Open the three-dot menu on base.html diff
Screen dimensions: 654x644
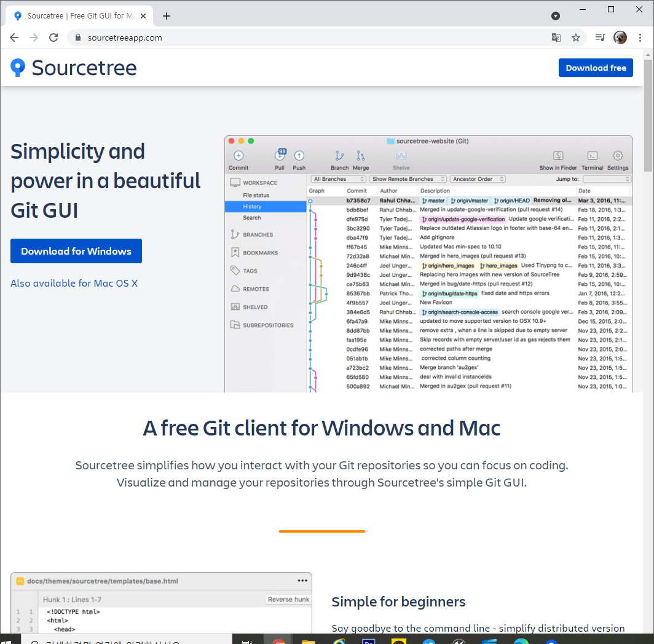click(302, 581)
